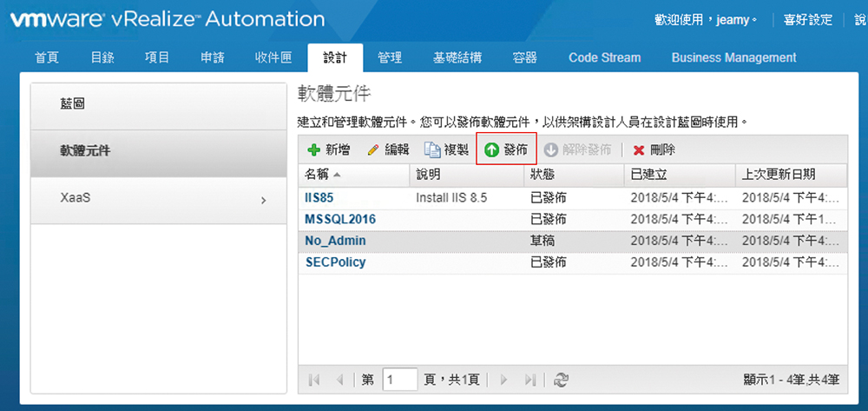Select XaaS in the sidebar
This screenshot has width=868, height=411.
tap(158, 201)
